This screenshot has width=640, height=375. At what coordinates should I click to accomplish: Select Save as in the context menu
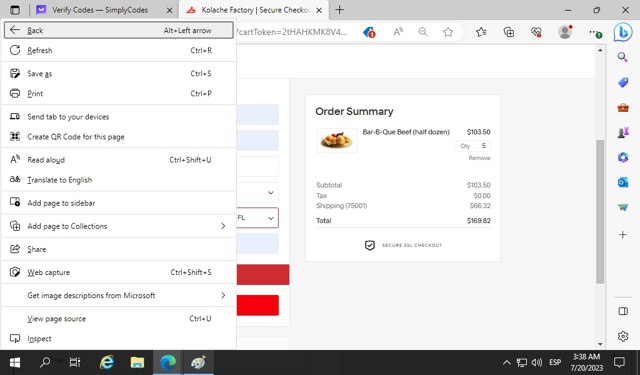118,73
